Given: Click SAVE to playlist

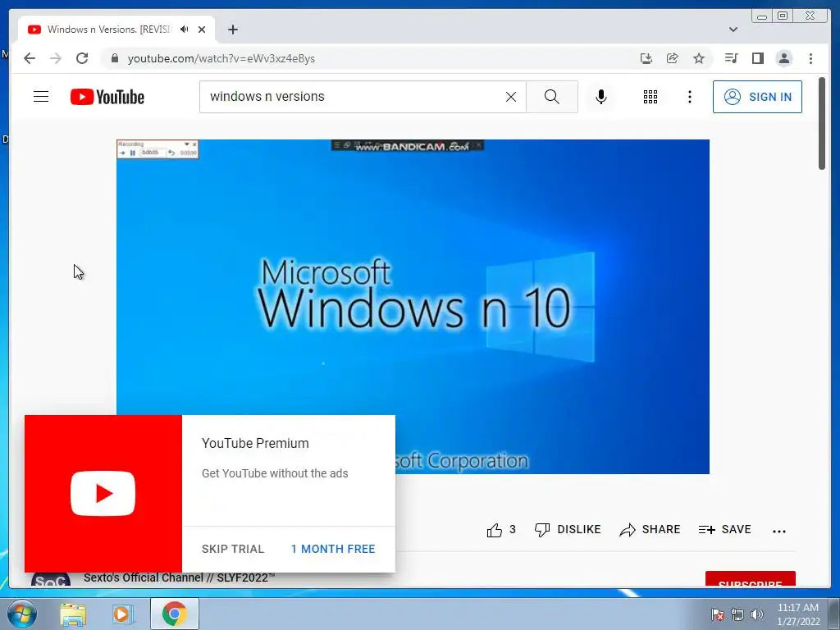Looking at the screenshot, I should click(x=725, y=529).
